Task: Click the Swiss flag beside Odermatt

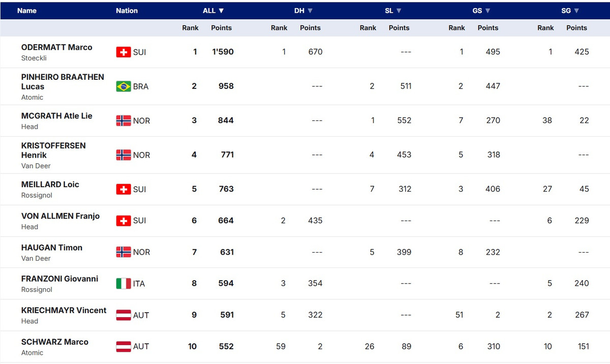Action: tap(124, 52)
